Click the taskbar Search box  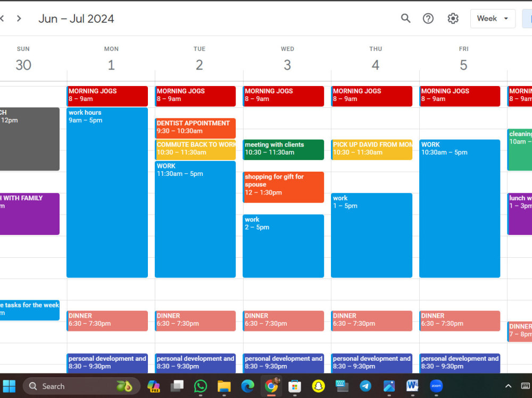pos(81,386)
